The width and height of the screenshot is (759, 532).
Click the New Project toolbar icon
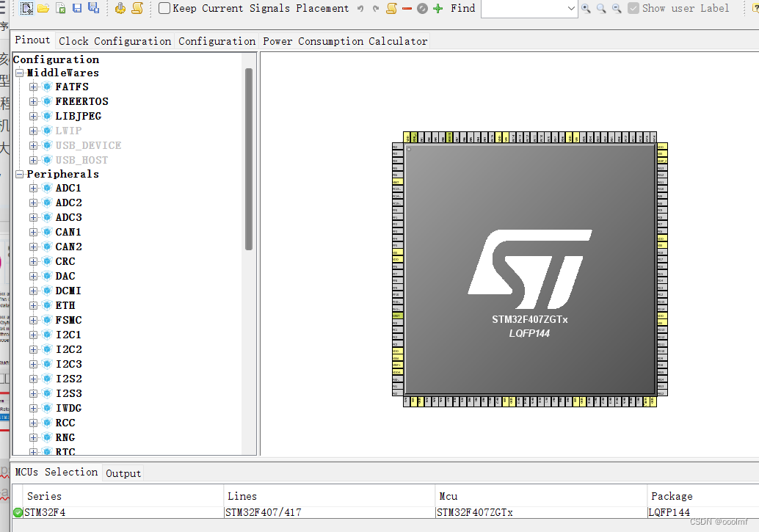tap(26, 8)
